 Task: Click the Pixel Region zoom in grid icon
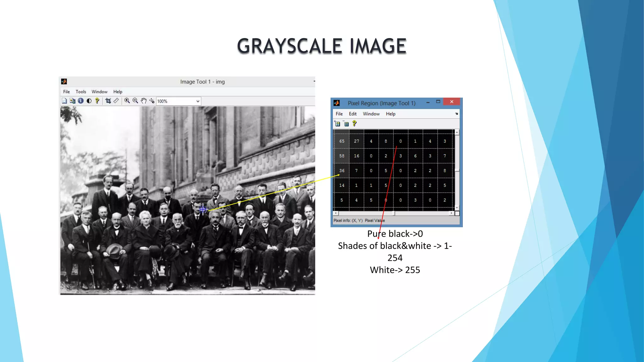(x=337, y=123)
